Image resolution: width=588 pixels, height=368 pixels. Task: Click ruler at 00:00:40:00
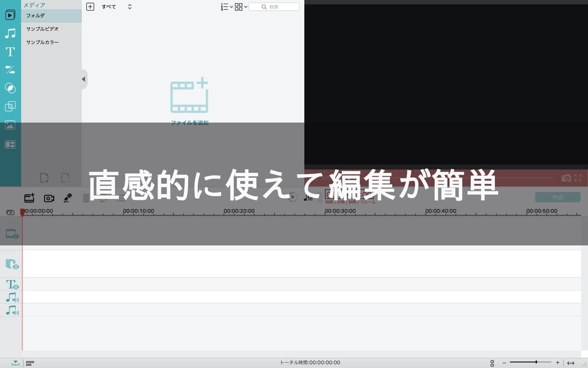click(x=441, y=211)
